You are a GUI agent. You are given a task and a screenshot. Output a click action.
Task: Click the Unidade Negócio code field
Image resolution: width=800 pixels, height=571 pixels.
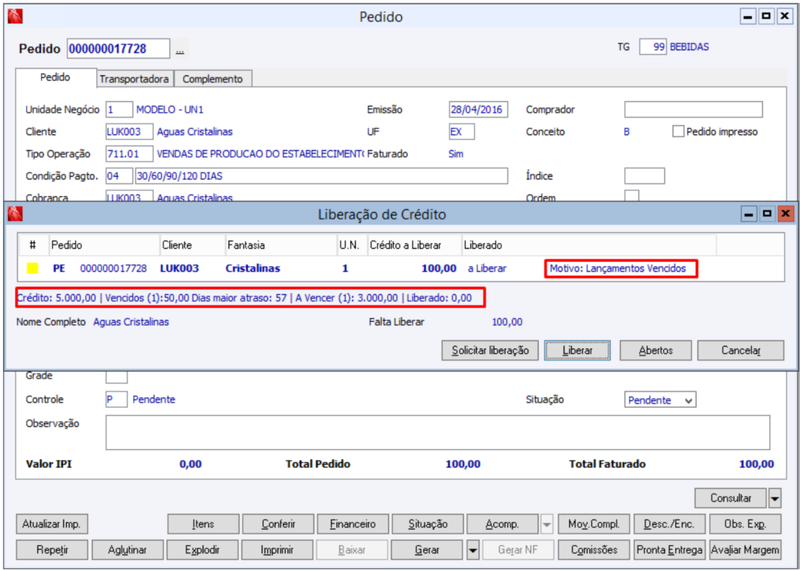pyautogui.click(x=119, y=109)
